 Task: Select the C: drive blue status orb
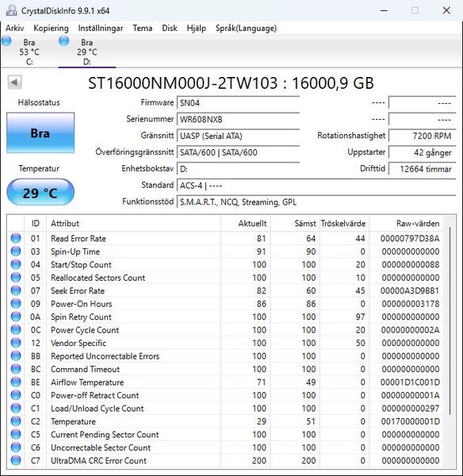(x=6, y=40)
